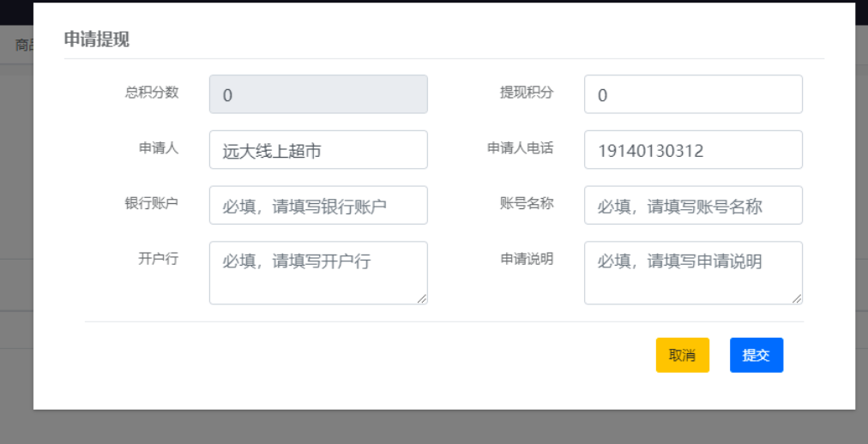Click the 提现积分 label
The image size is (868, 444).
(x=527, y=93)
